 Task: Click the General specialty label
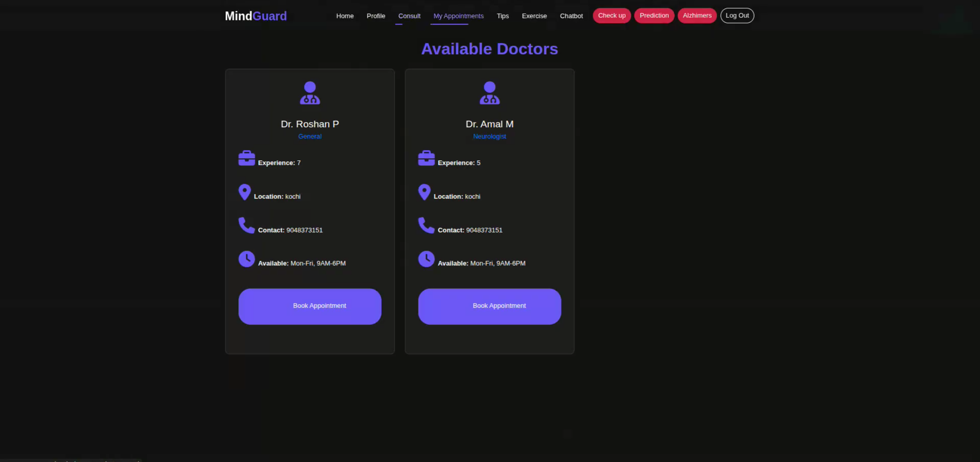tap(310, 136)
